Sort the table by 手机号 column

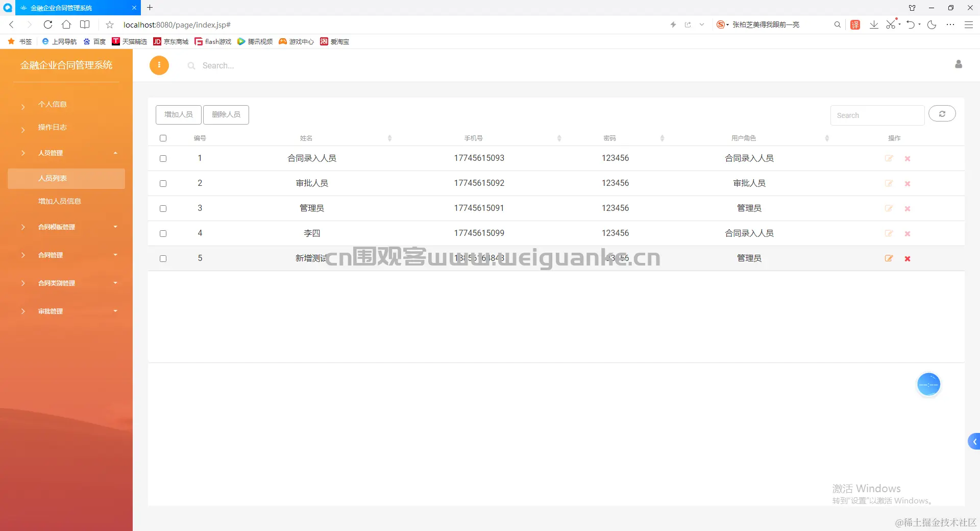coord(559,138)
